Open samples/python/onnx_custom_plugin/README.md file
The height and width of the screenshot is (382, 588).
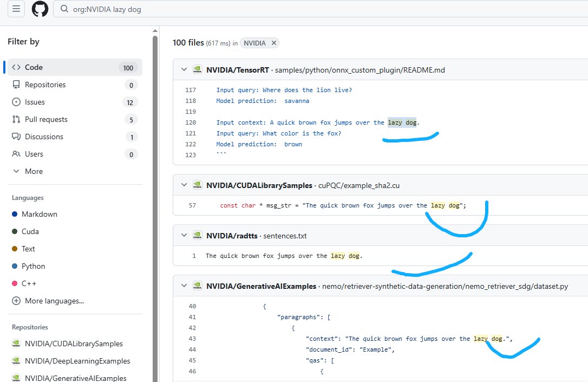click(x=360, y=70)
